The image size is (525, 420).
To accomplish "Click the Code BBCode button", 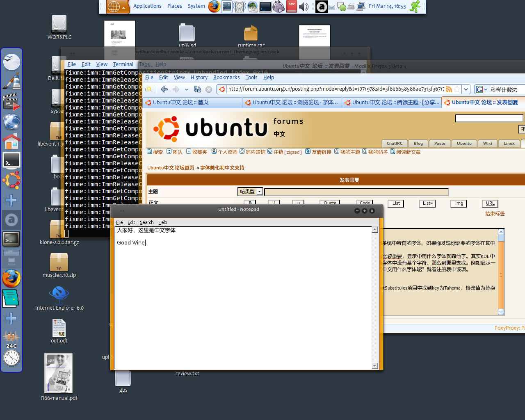I will [x=365, y=203].
